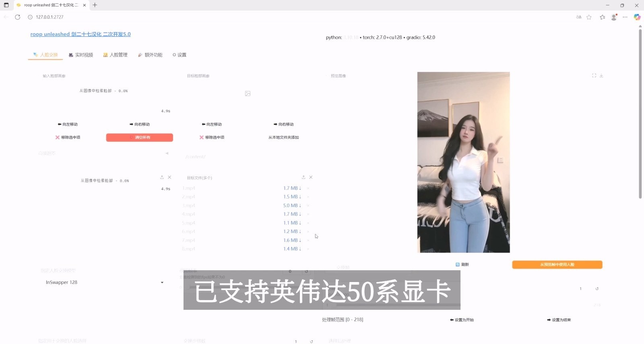Click 移除选中项 under target faces gallery

[x=212, y=137]
